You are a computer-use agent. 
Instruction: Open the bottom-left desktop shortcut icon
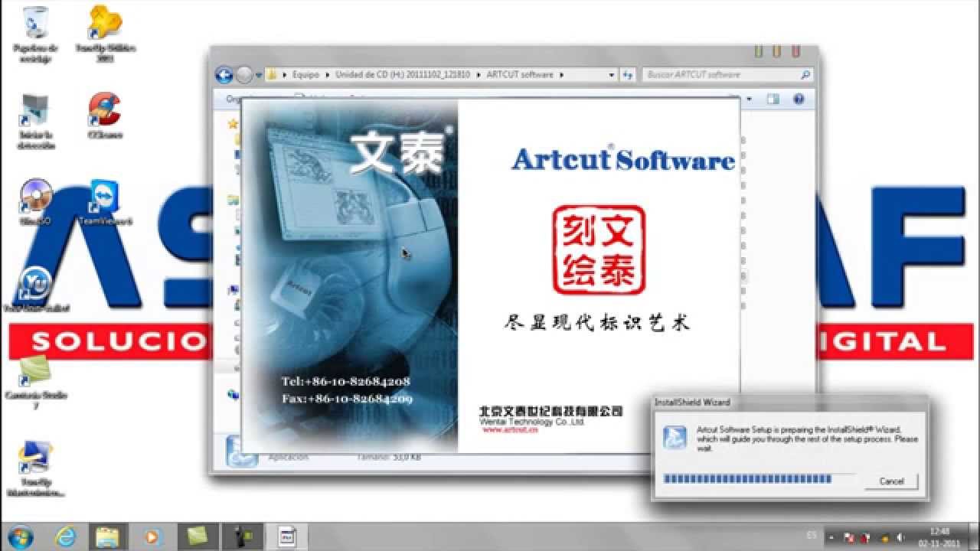tap(35, 468)
